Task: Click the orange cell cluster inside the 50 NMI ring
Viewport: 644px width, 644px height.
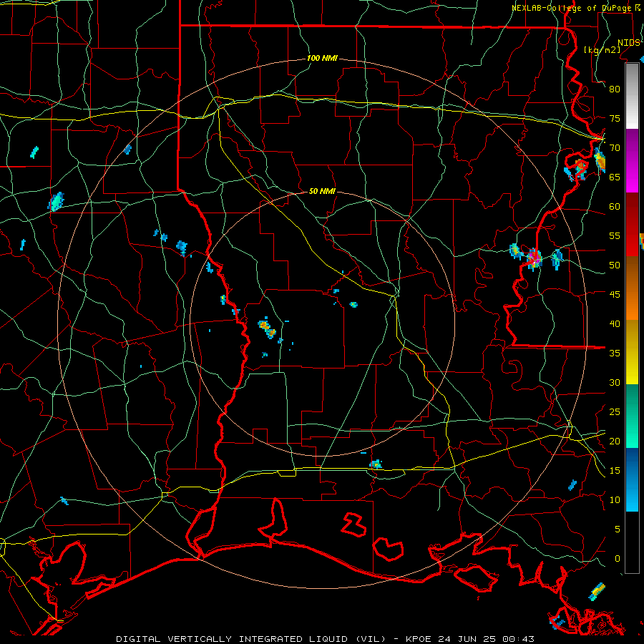Action: pos(267,328)
